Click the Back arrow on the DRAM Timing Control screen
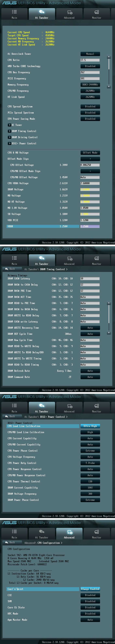Image resolution: width=115 pixels, height=644 pixels. pos(7,269)
